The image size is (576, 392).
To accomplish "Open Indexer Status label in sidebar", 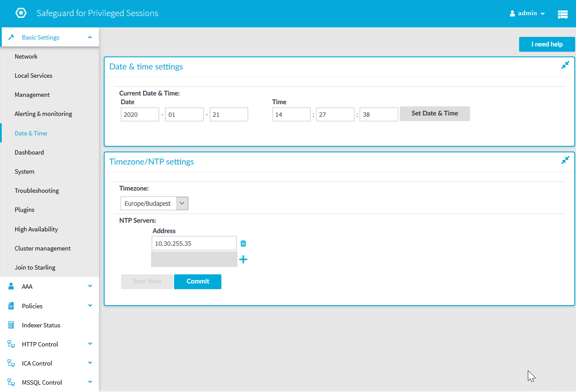I will pyautogui.click(x=41, y=325).
